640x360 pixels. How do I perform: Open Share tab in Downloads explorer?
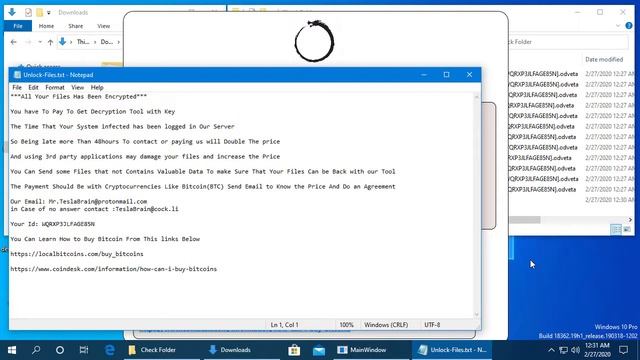[x=76, y=26]
